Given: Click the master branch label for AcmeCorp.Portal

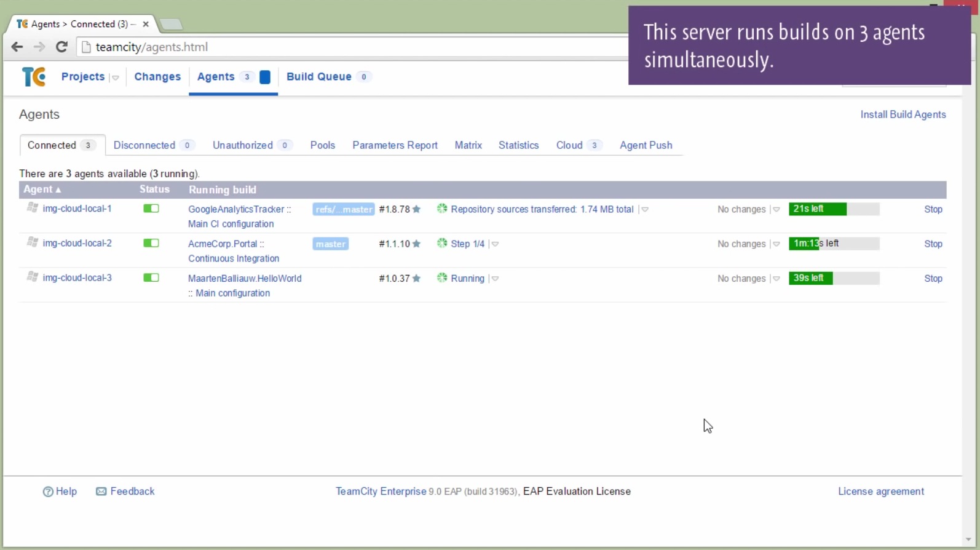Looking at the screenshot, I should click(331, 244).
